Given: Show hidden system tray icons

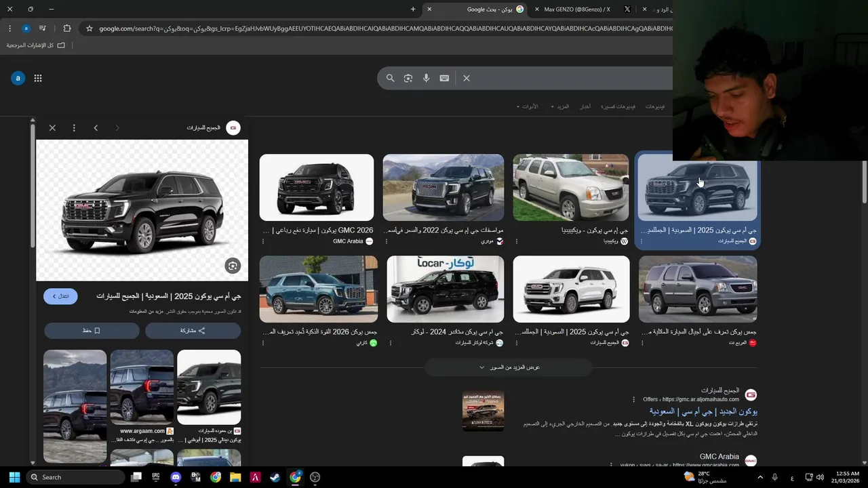Looking at the screenshot, I should [759, 477].
